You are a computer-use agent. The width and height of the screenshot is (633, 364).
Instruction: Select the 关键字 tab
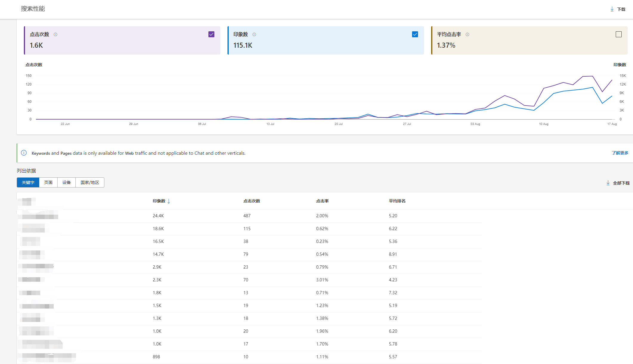[28, 182]
